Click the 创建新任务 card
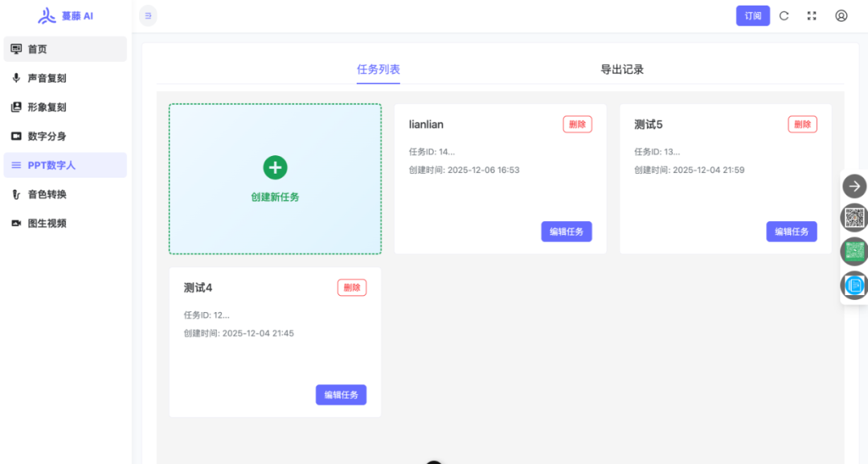868x464 pixels. click(275, 178)
